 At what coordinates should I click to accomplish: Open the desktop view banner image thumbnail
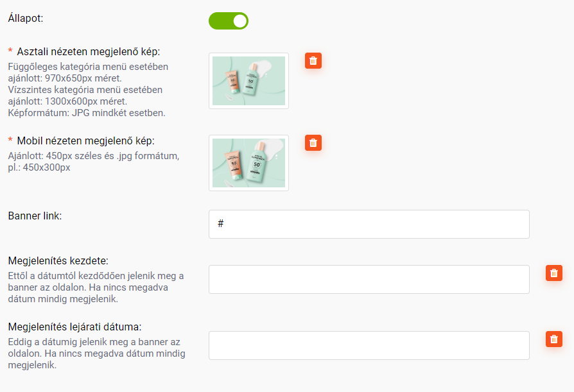(x=248, y=81)
